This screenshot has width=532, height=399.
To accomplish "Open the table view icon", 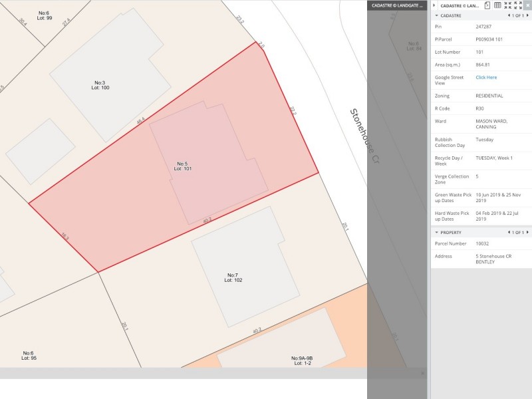I will pyautogui.click(x=497, y=5).
